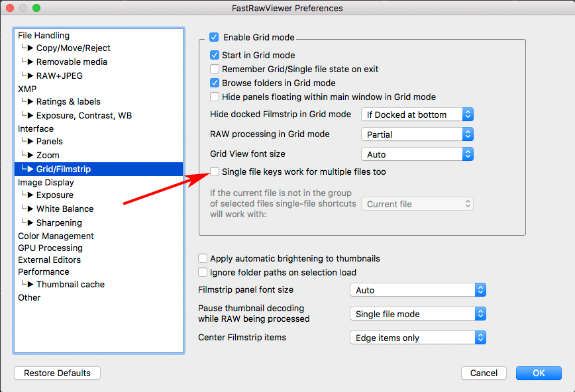Go to Thumbnail cache settings

click(x=70, y=284)
